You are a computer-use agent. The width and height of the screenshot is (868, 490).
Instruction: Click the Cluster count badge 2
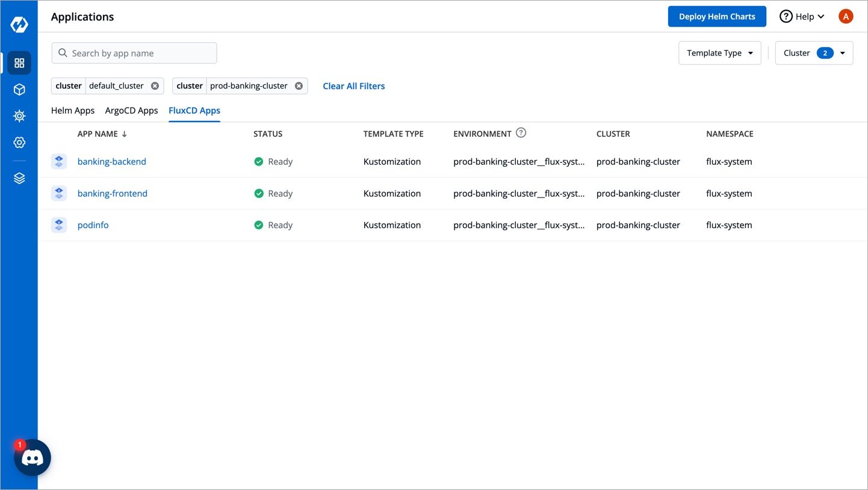pyautogui.click(x=825, y=53)
